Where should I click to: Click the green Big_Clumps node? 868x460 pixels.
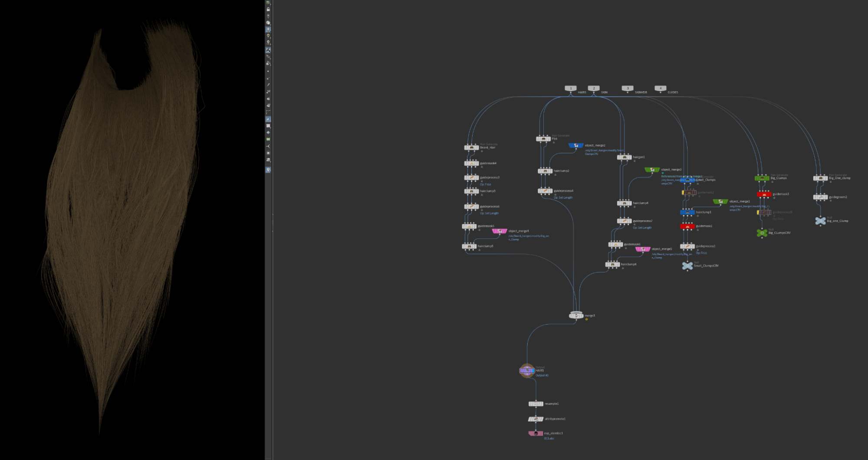click(762, 178)
